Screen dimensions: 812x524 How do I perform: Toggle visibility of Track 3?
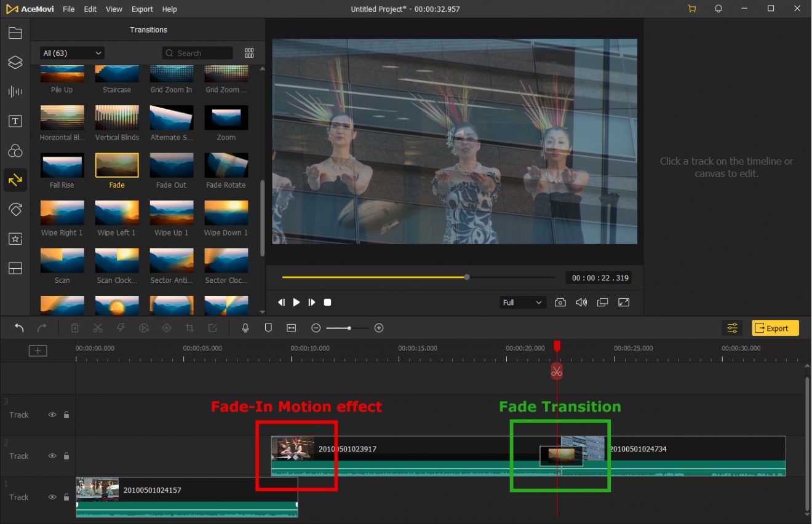[52, 415]
